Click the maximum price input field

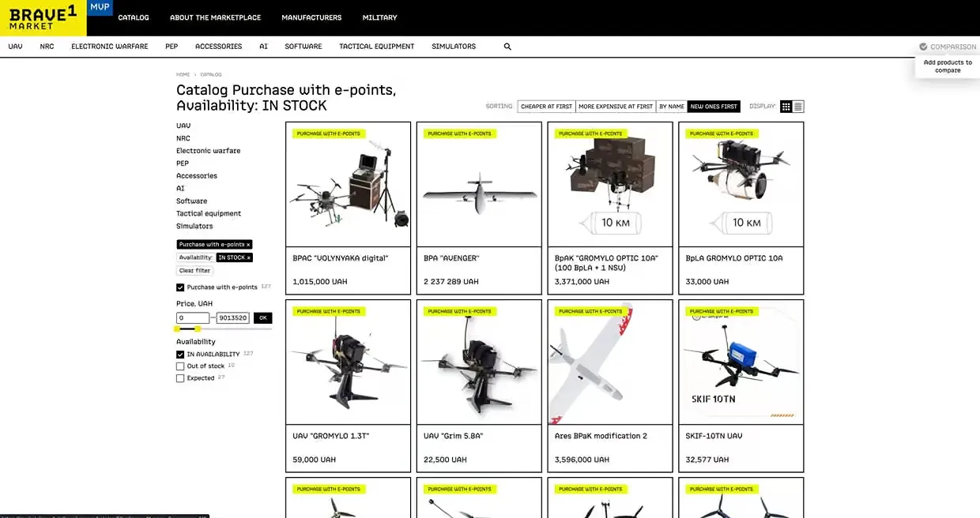tap(233, 318)
